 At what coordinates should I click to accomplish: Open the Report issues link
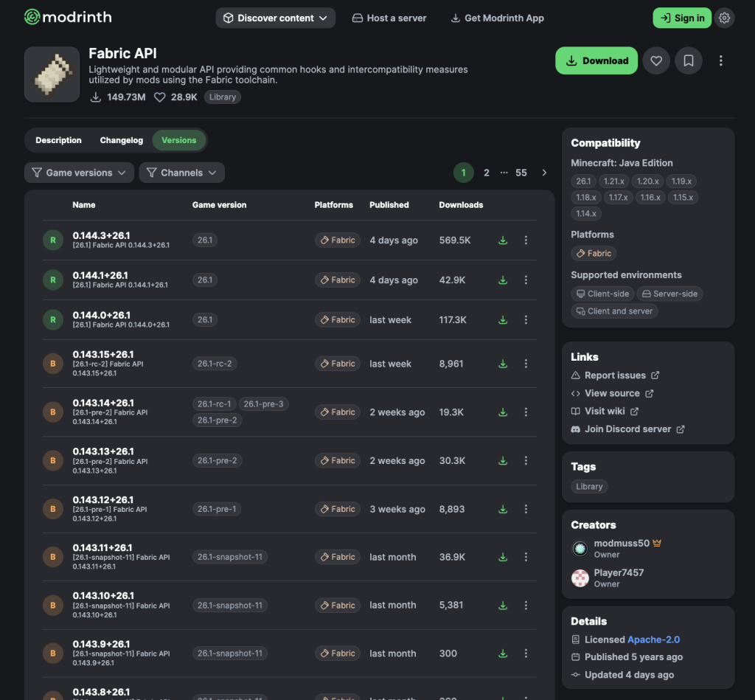coord(615,375)
